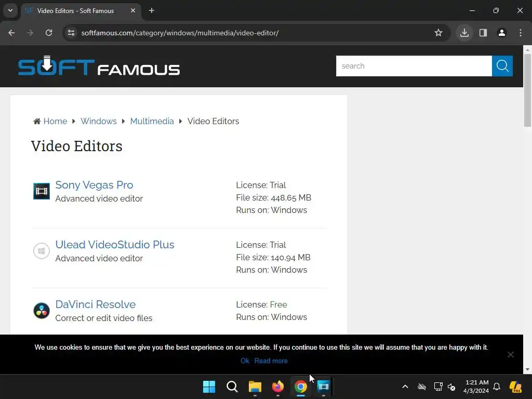The height and width of the screenshot is (399, 532).
Task: Open the film-strip app in taskbar
Action: click(x=323, y=387)
